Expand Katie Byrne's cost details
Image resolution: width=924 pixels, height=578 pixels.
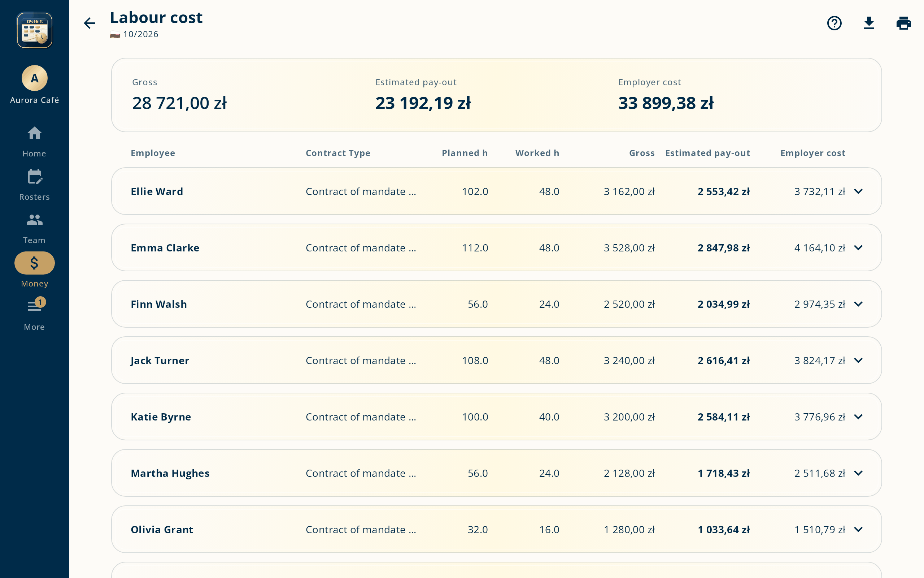858,417
